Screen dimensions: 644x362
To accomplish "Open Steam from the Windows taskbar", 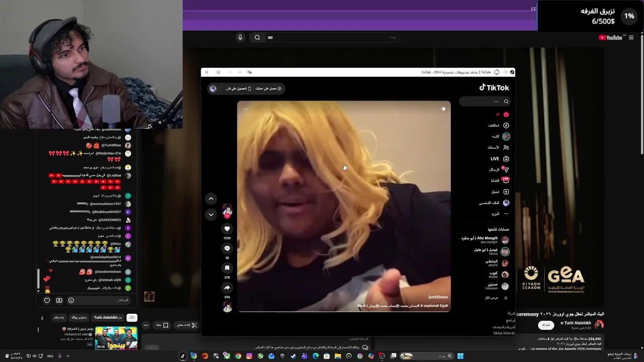I will coord(293,356).
